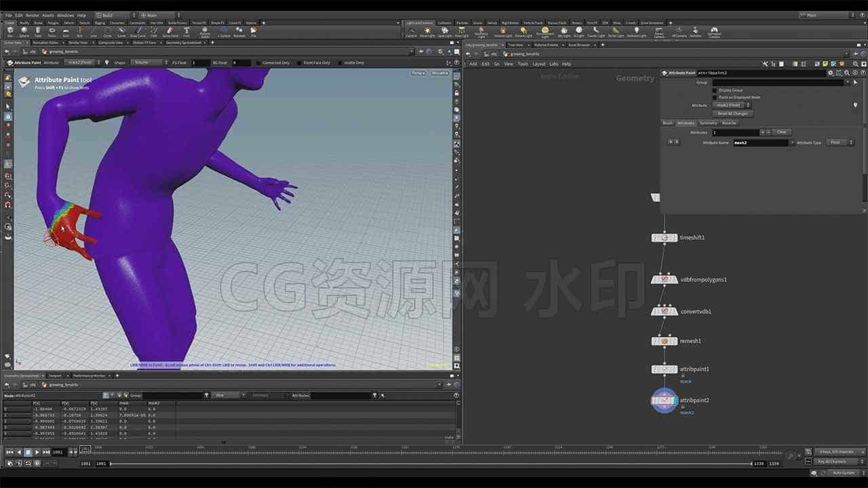Image resolution: width=868 pixels, height=488 pixels.
Task: Enable the Front Face Only checkbox
Action: 299,62
